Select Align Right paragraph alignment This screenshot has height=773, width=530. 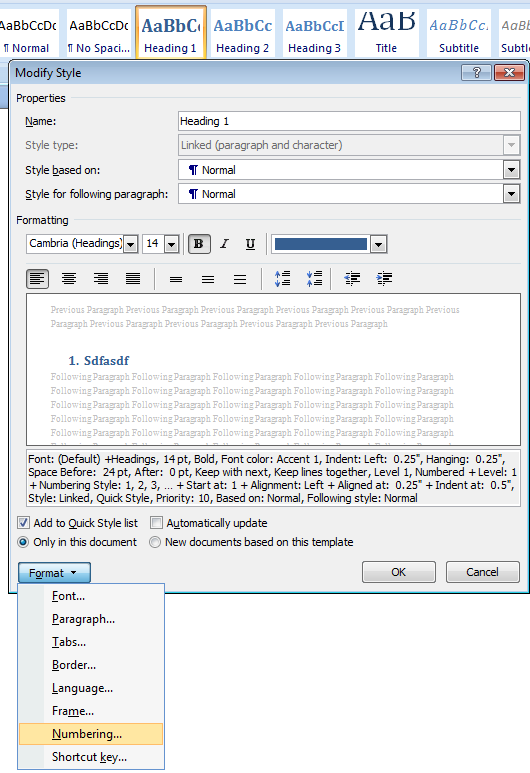tap(101, 279)
